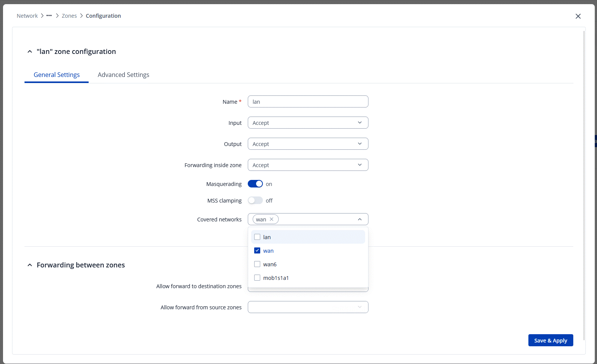Enable the MSS clamping switch
The width and height of the screenshot is (597, 364).
click(255, 201)
